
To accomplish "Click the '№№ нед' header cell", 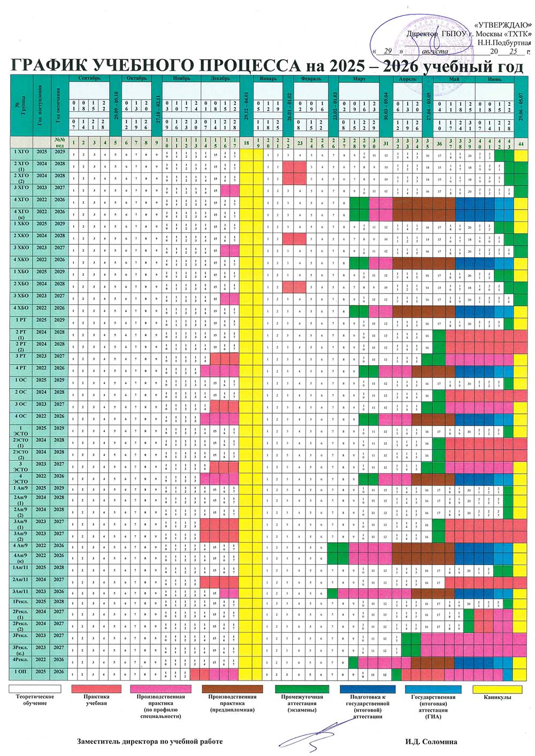I will (x=59, y=142).
